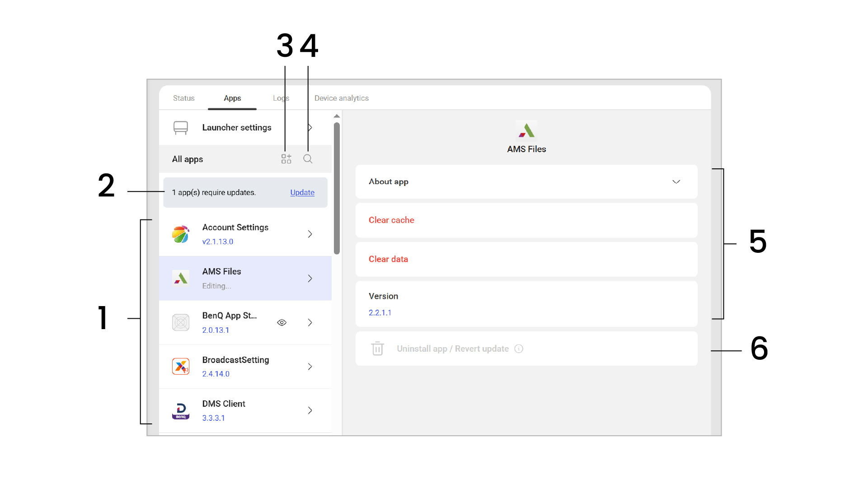This screenshot has height=488, width=868.
Task: Toggle BenQ App Store visibility eye
Action: click(x=282, y=322)
